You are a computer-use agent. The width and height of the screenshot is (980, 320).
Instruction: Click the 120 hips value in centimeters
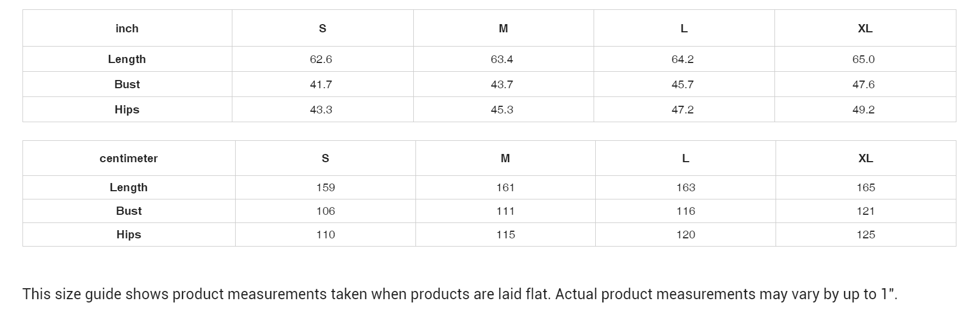pyautogui.click(x=686, y=235)
